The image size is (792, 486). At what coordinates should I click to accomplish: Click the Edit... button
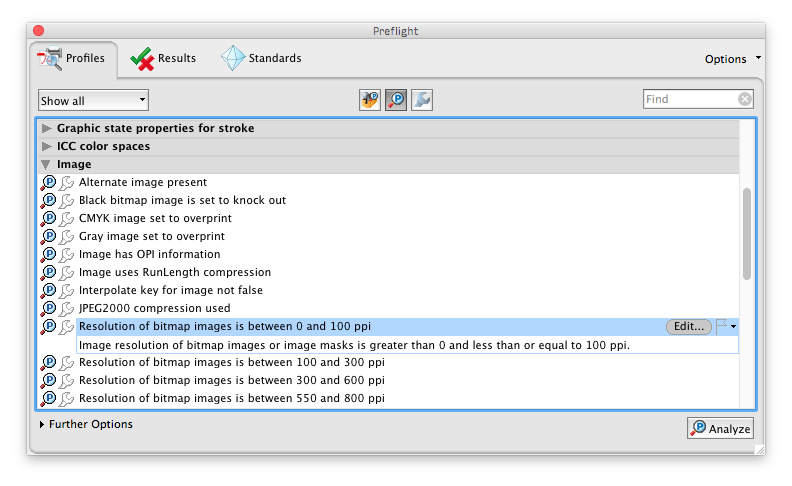pyautogui.click(x=688, y=326)
